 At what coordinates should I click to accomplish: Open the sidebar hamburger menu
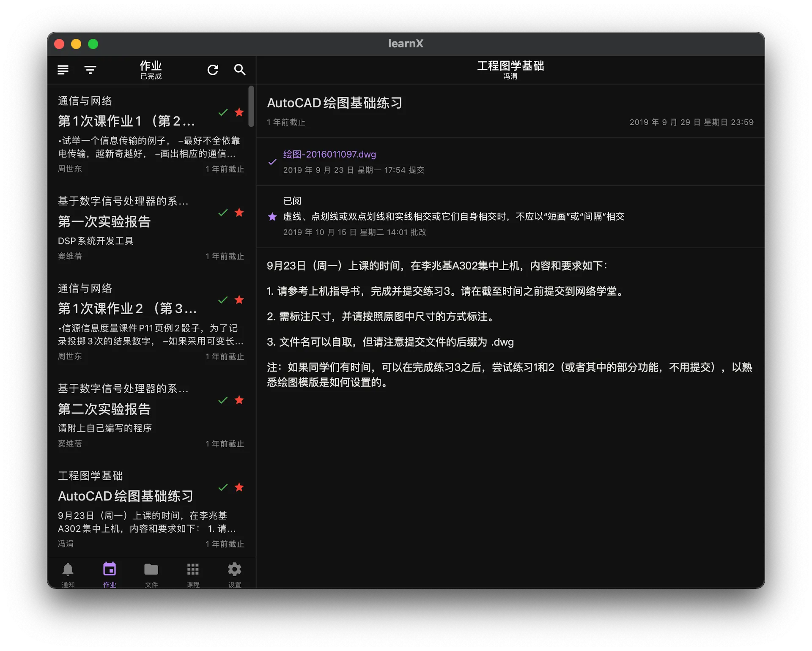coord(63,69)
